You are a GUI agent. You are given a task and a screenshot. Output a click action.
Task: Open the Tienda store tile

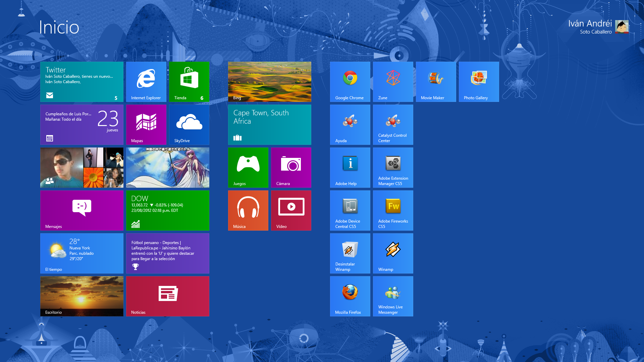point(189,82)
